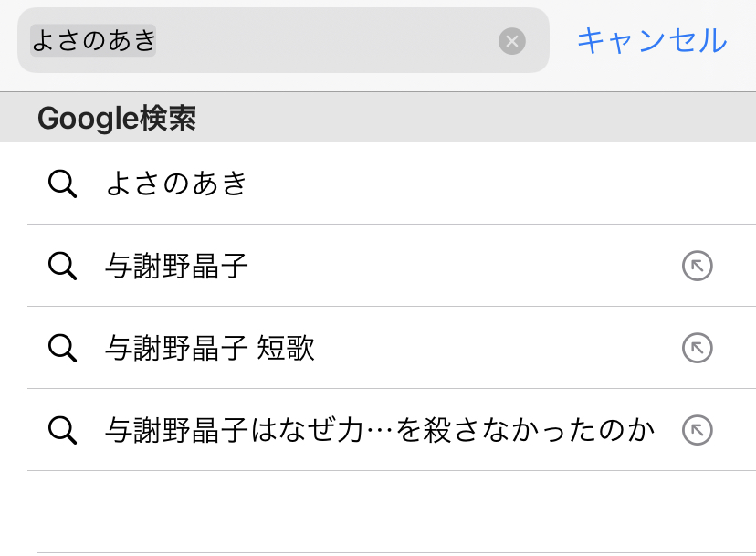Fill search with 与謝野晶子 短歌 using arrow icon
This screenshot has width=756, height=556.
click(697, 348)
